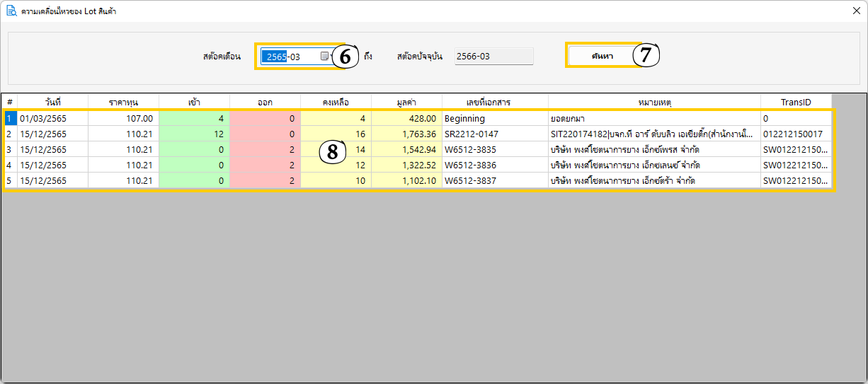Click the มูลค่า column header
868x384 pixels.
pos(406,102)
